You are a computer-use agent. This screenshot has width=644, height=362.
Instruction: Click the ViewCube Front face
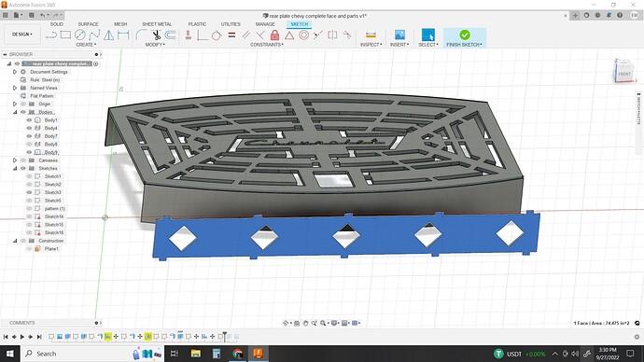point(624,74)
